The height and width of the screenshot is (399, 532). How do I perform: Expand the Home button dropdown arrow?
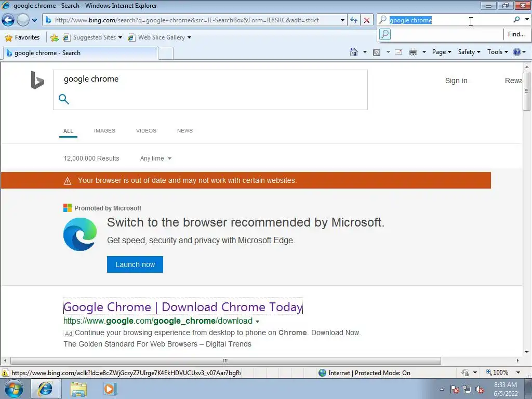[365, 52]
